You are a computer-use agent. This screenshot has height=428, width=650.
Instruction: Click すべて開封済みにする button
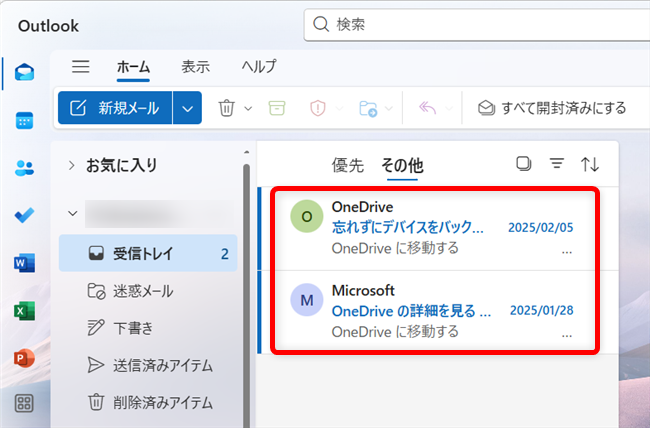tap(552, 108)
